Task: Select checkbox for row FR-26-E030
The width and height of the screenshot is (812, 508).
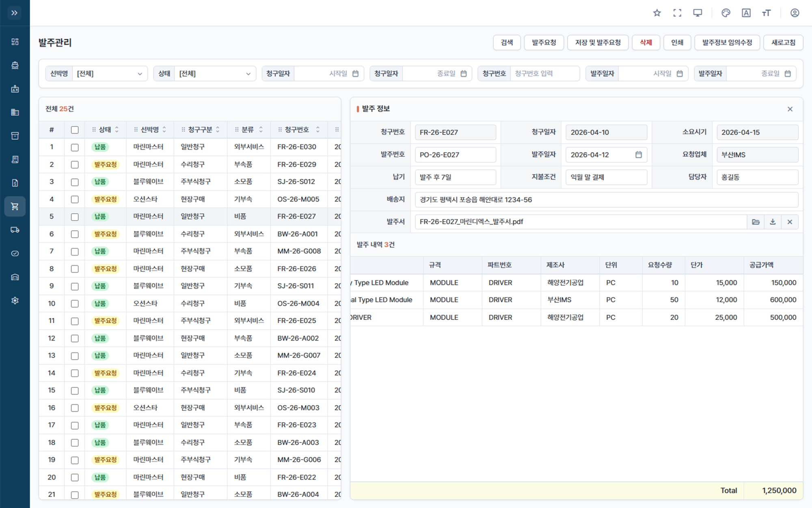Action: pyautogui.click(x=75, y=147)
